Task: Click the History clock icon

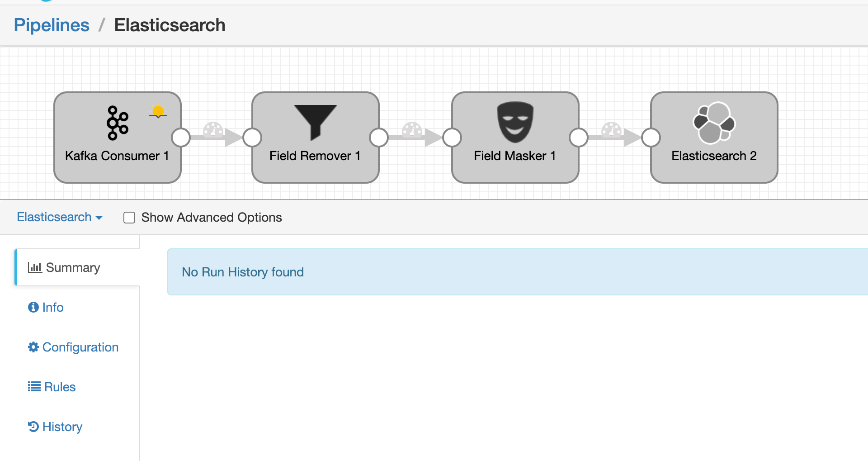Action: (33, 427)
